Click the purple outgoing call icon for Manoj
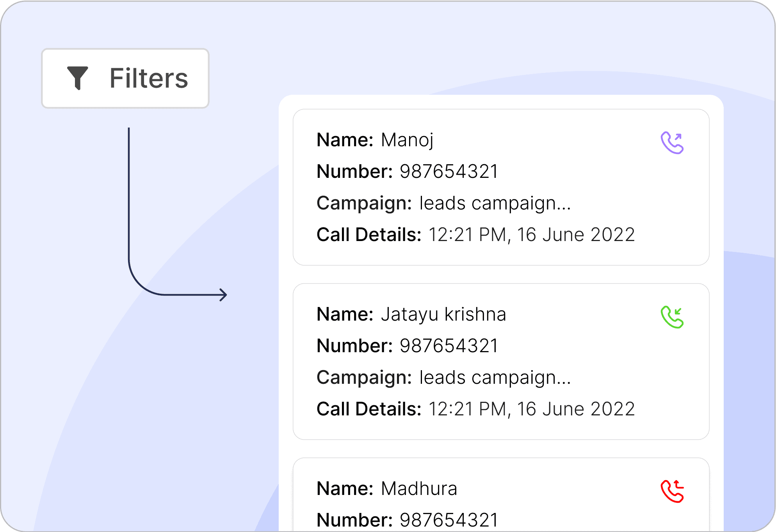Viewport: 776px width, 532px height. click(672, 143)
